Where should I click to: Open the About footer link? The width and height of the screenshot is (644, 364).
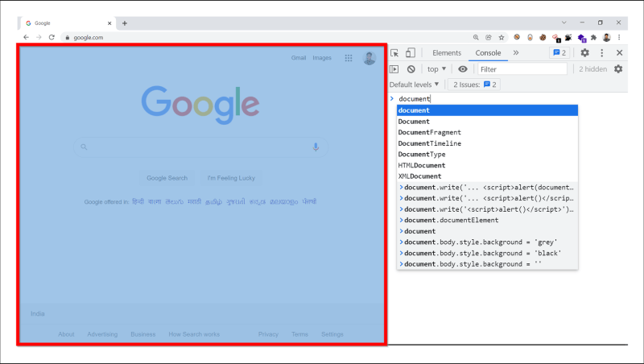click(66, 334)
